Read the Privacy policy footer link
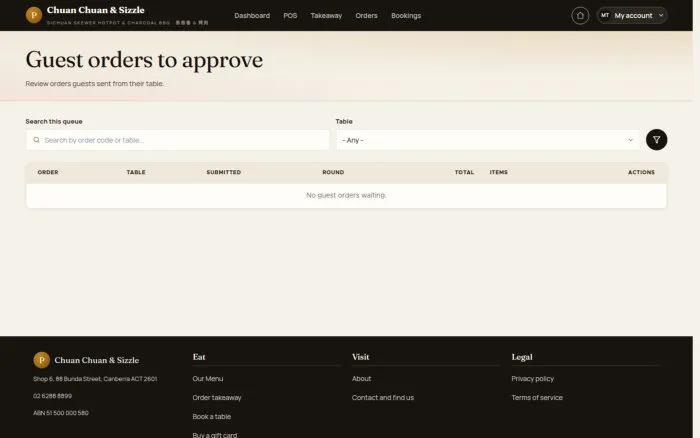The width and height of the screenshot is (700, 438). 532,379
